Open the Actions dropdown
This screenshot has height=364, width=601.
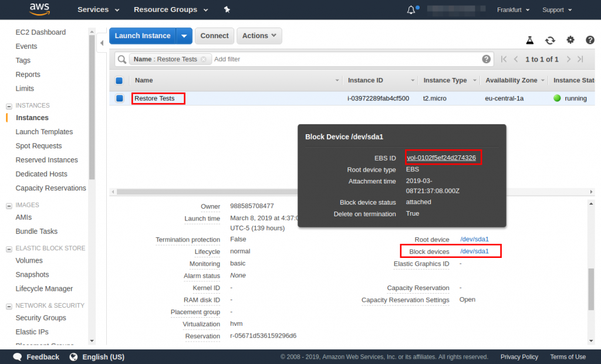point(259,36)
